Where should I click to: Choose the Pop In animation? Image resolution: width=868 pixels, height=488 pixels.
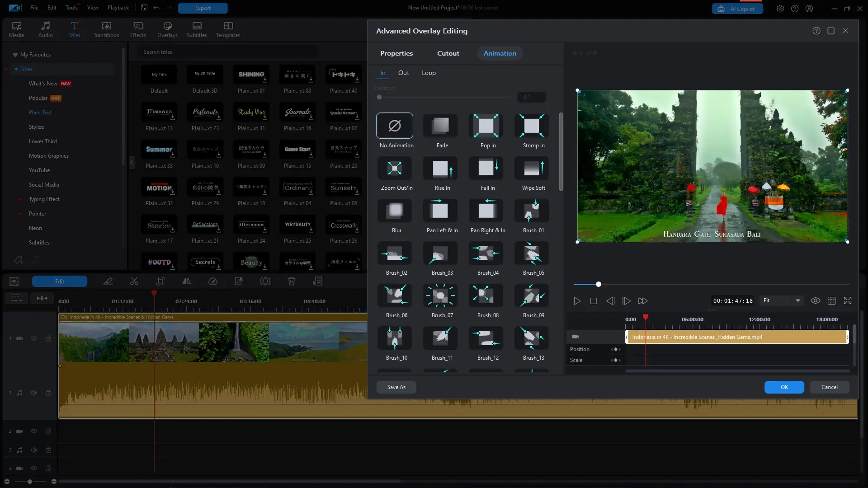pos(486,126)
